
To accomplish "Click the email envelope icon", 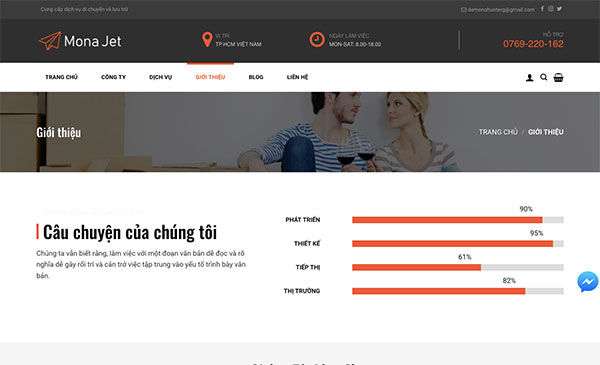I will pyautogui.click(x=463, y=10).
